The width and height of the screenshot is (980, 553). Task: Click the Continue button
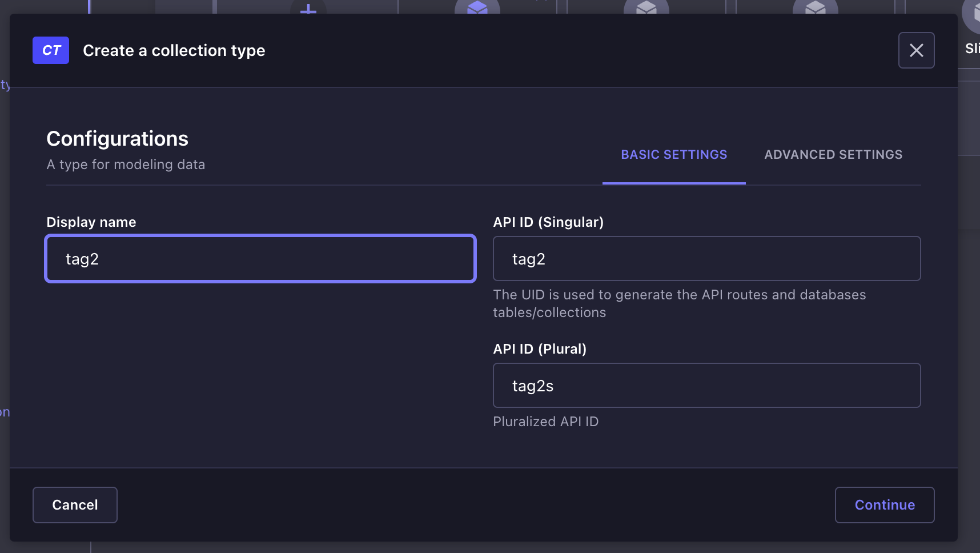tap(885, 505)
